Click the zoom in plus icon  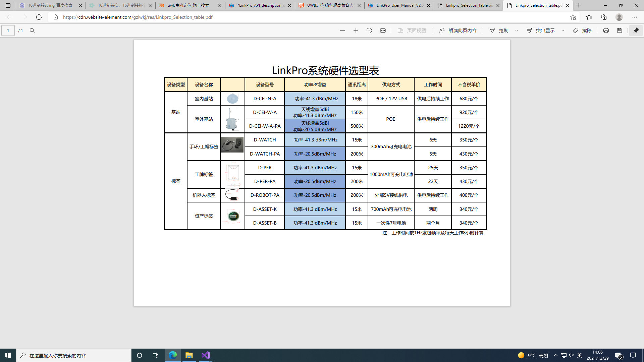coord(356,31)
